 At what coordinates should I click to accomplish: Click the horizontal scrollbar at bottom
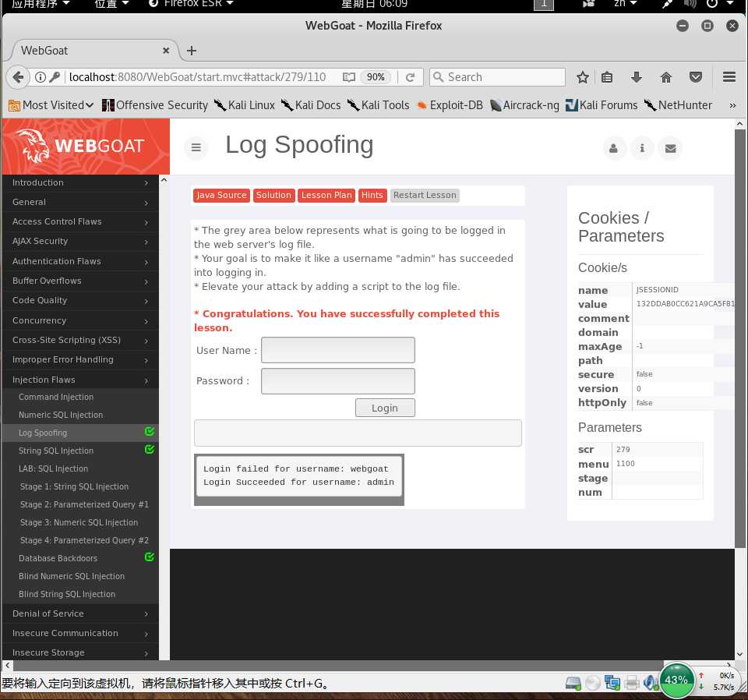[x=337, y=665]
